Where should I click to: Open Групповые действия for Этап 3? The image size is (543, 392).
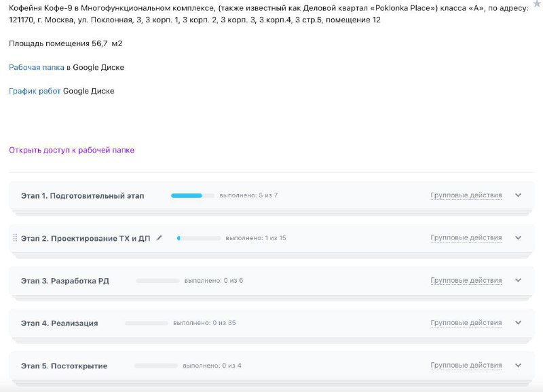tap(466, 280)
